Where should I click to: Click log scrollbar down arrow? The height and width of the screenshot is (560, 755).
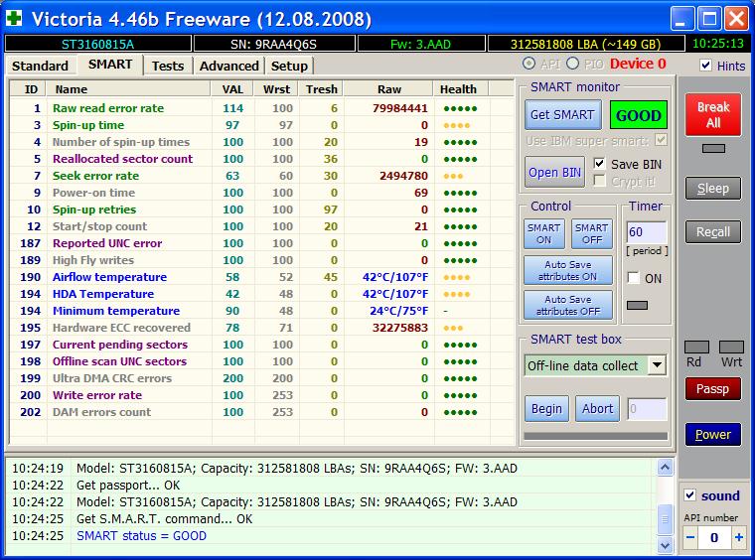[665, 545]
